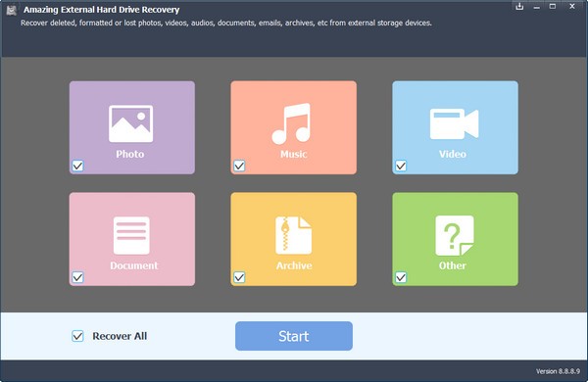
Task: Toggle the Recover All checkbox
Action: coord(77,336)
